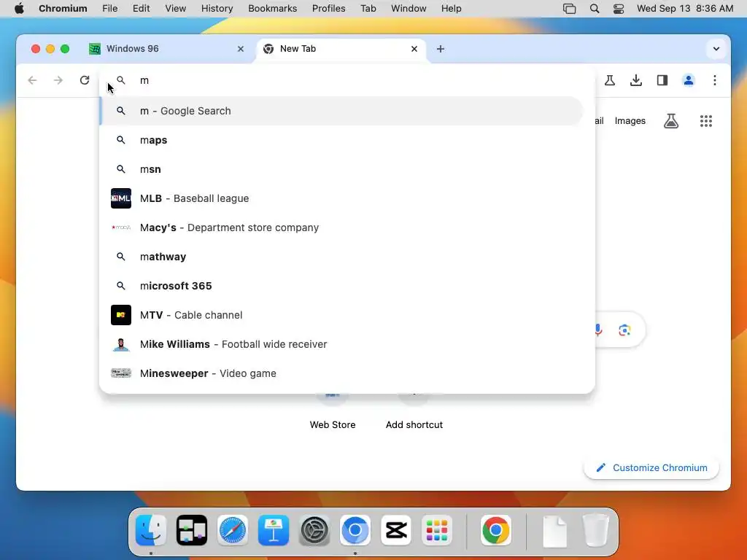Open CapCut from the Dock

point(396,530)
